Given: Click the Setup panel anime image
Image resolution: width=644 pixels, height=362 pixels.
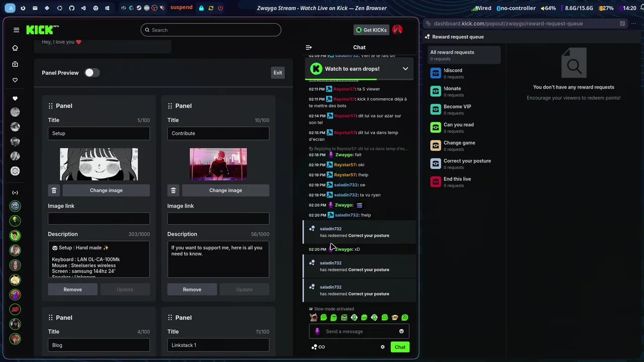Looking at the screenshot, I should point(99,164).
